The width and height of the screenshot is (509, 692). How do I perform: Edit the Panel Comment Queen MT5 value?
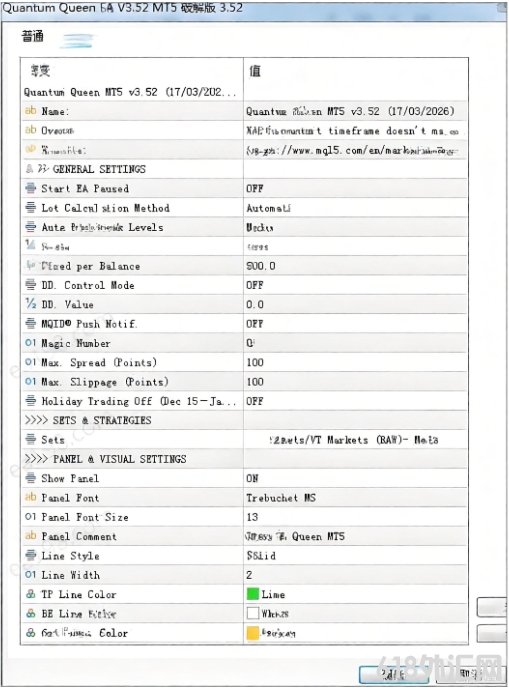[x=355, y=536]
